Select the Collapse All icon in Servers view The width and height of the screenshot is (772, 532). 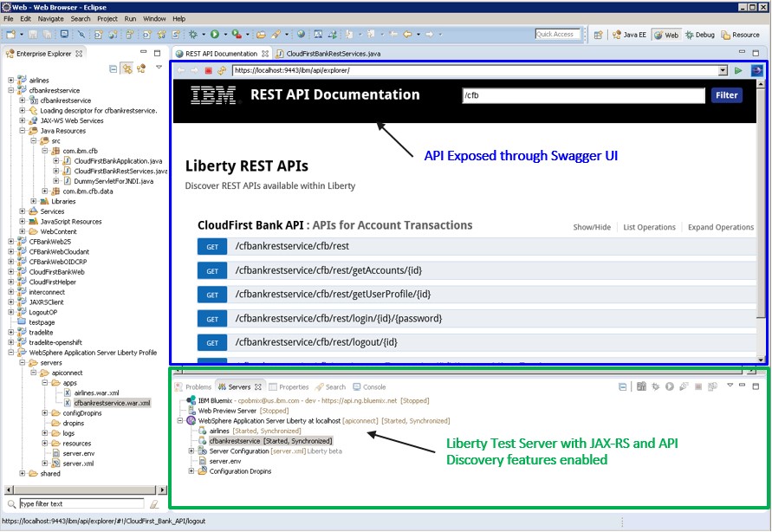click(x=623, y=389)
